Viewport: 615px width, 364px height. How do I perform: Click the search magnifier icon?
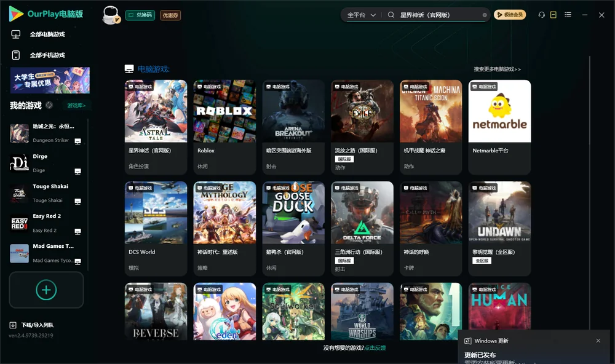click(x=391, y=15)
